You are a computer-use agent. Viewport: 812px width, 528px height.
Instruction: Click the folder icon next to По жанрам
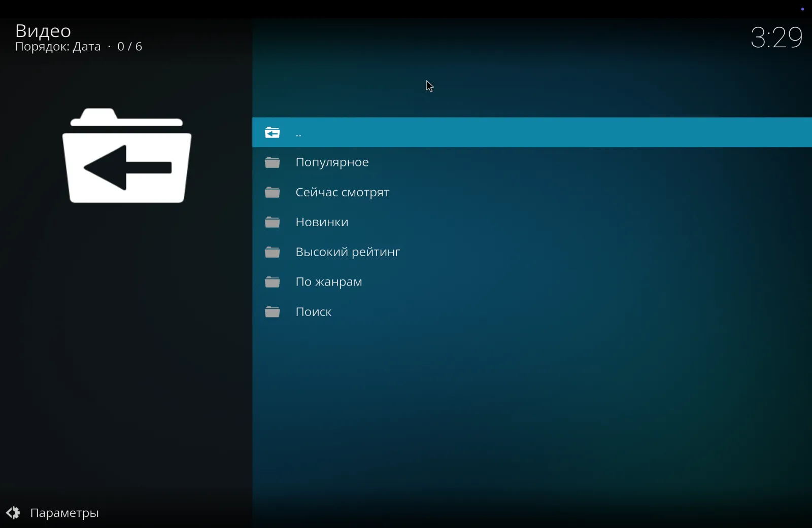[x=273, y=282]
